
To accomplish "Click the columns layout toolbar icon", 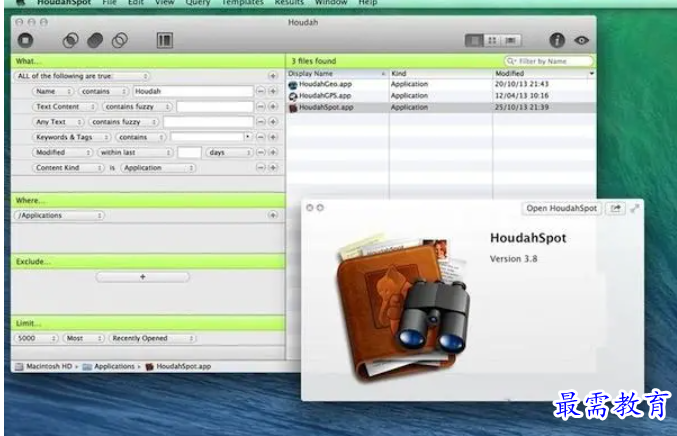I will pyautogui.click(x=165, y=40).
